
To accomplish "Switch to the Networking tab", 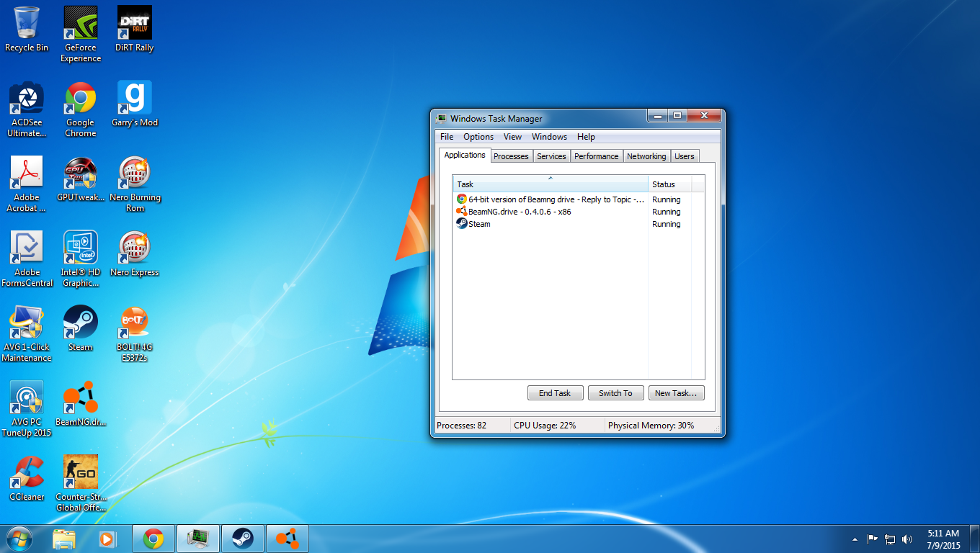I will pos(646,156).
